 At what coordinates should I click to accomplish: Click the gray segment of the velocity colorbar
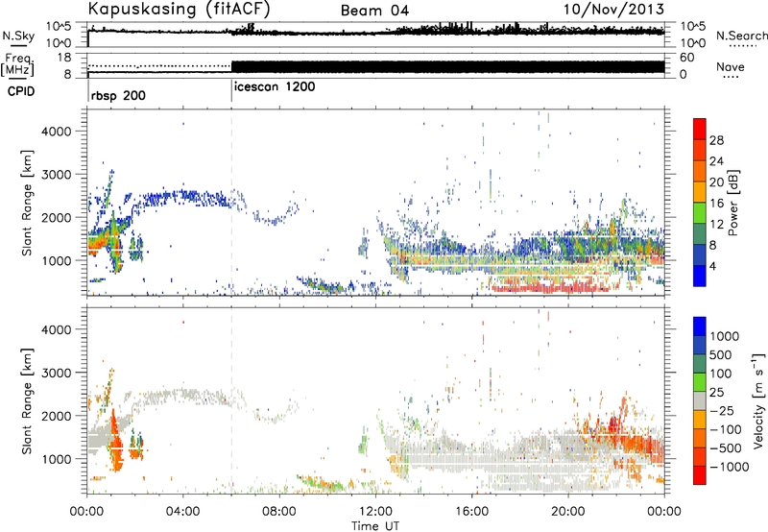click(700, 401)
